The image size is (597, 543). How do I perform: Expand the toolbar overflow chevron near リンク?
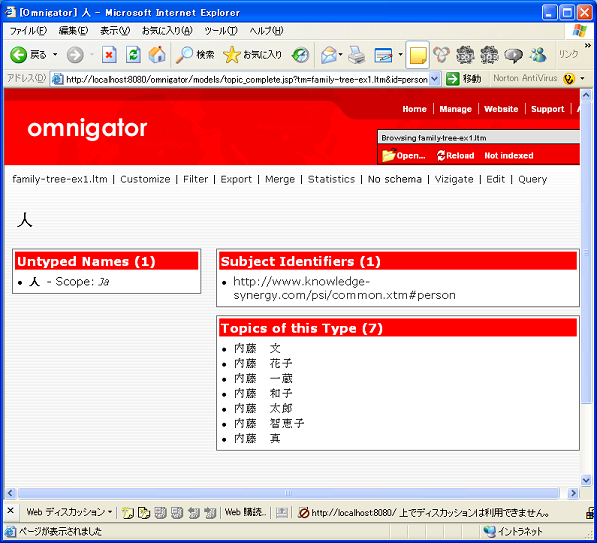pyautogui.click(x=587, y=45)
